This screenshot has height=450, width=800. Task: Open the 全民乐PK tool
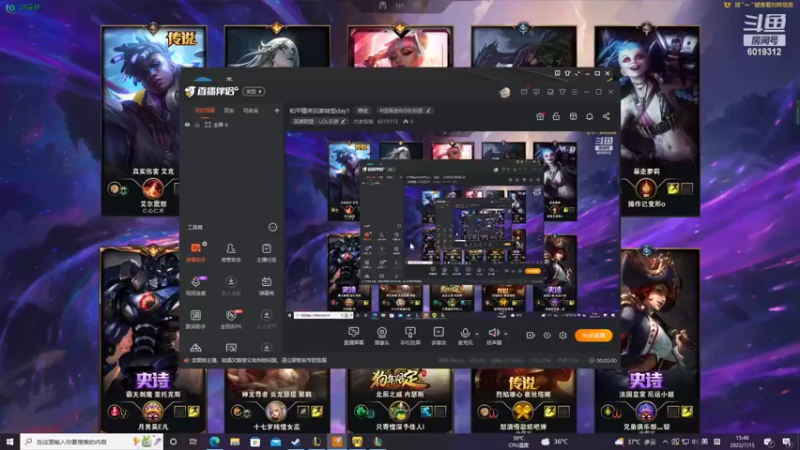[231, 319]
